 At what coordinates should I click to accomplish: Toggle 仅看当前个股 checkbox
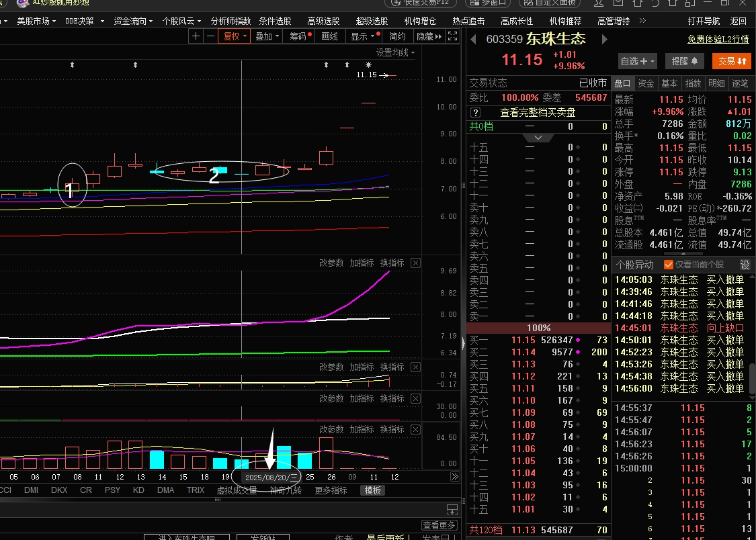pyautogui.click(x=668, y=265)
